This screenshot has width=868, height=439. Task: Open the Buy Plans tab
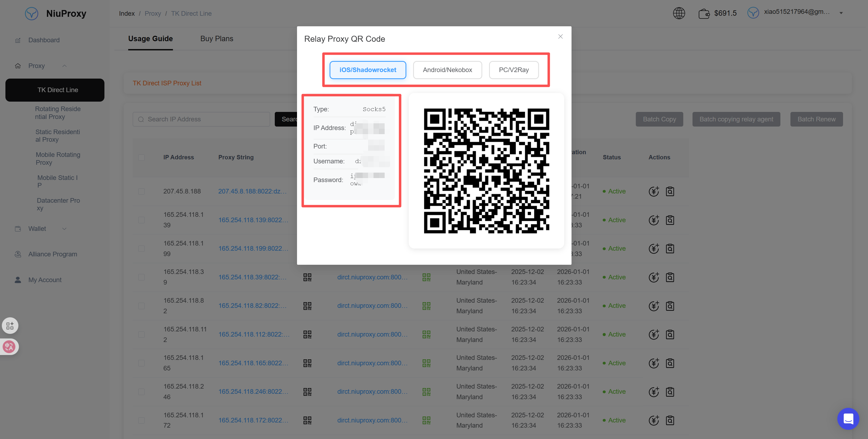click(217, 39)
